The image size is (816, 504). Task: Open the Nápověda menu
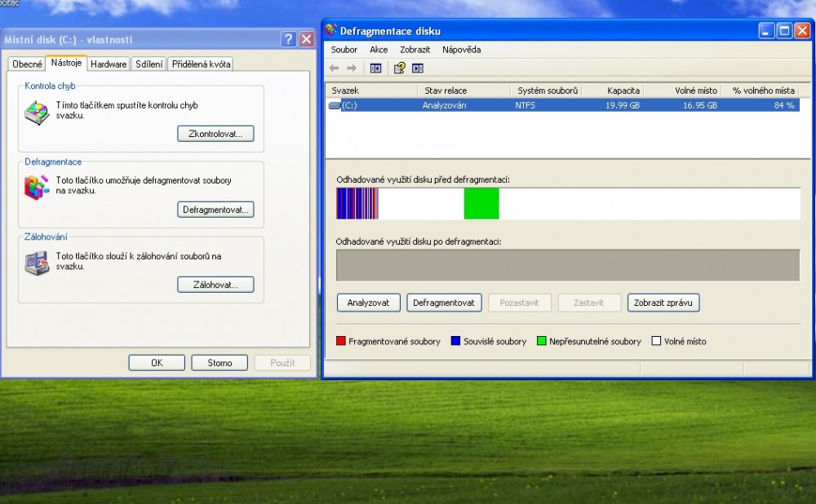click(x=461, y=50)
